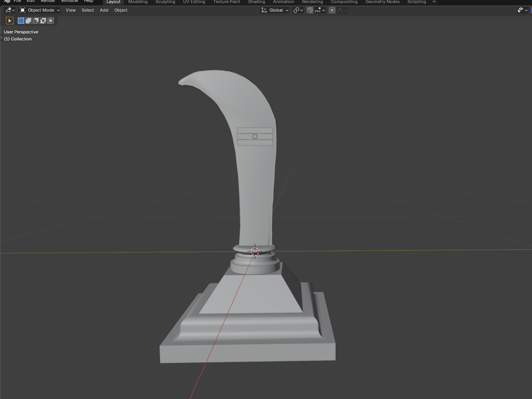
Task: Open the Add menu
Action: pyautogui.click(x=104, y=10)
